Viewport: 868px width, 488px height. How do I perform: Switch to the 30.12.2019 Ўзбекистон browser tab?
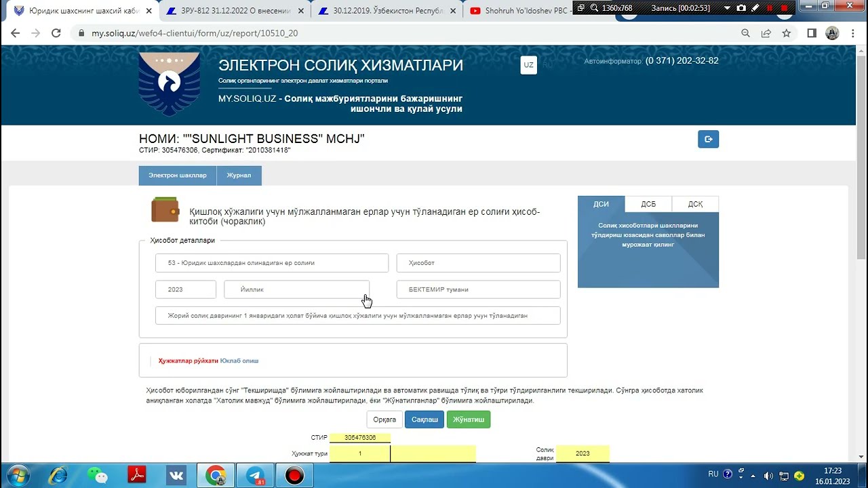388,11
